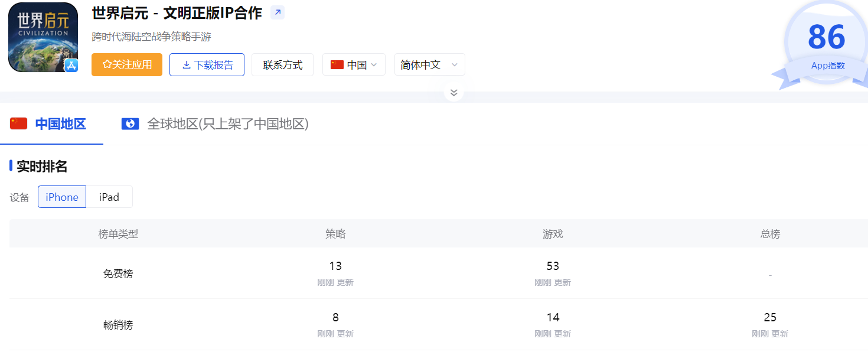Switch the device to iPad
The height and width of the screenshot is (355, 868).
[x=109, y=197]
